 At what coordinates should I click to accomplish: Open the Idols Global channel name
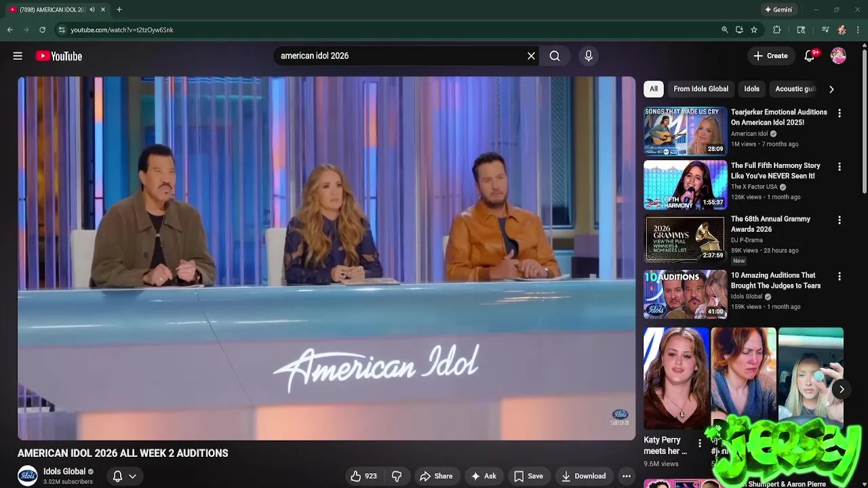[64, 472]
